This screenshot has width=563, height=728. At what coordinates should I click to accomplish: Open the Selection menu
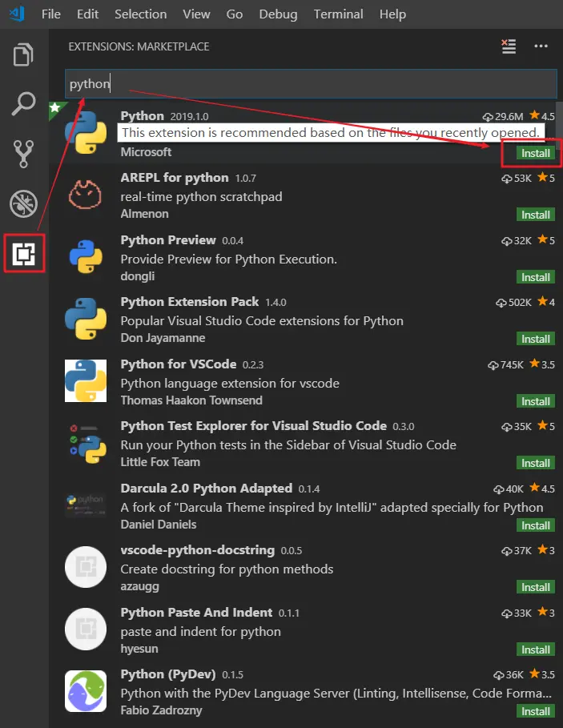[x=141, y=14]
